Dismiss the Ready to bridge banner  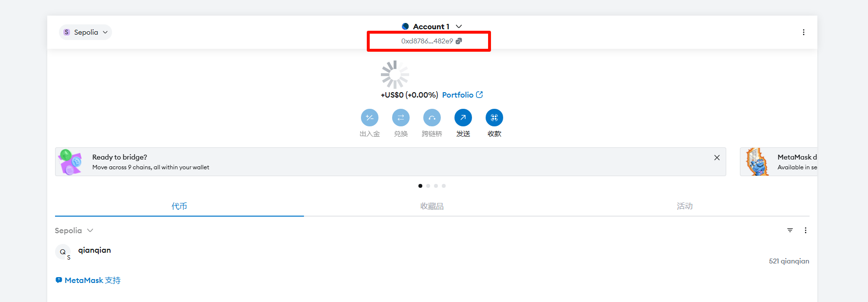pyautogui.click(x=717, y=158)
